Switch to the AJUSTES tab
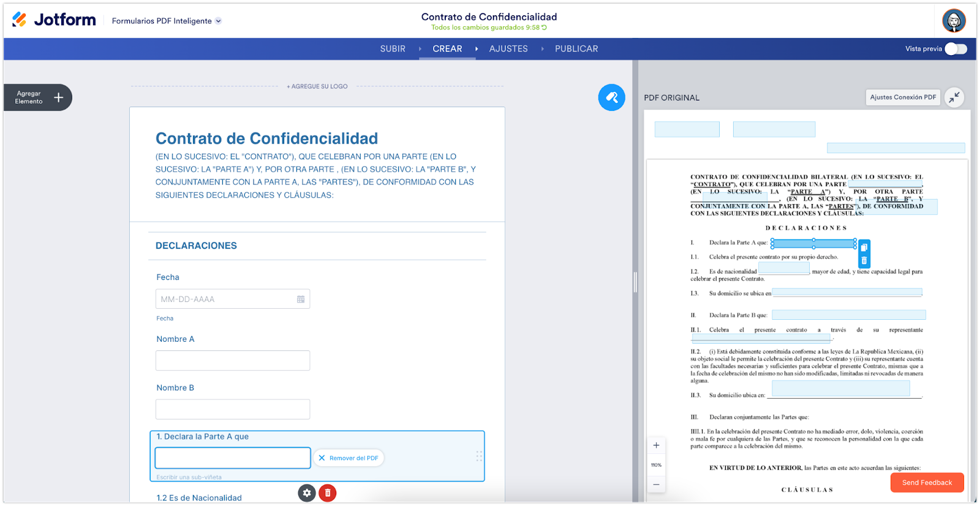980x506 pixels. tap(508, 49)
